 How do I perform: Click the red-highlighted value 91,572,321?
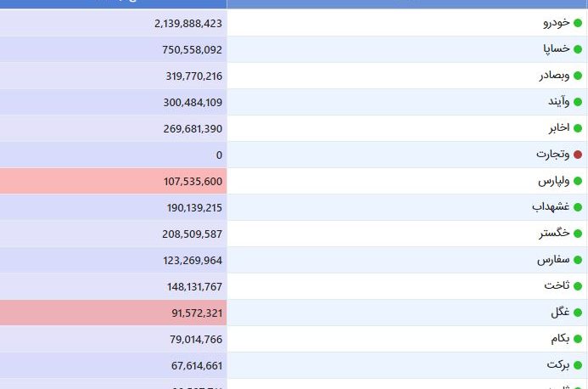pos(197,313)
